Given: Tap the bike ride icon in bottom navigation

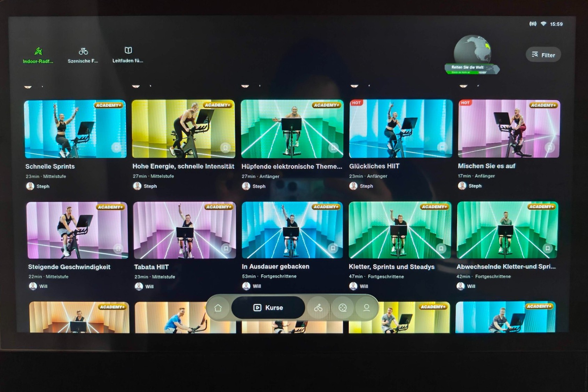Looking at the screenshot, I should (x=318, y=308).
